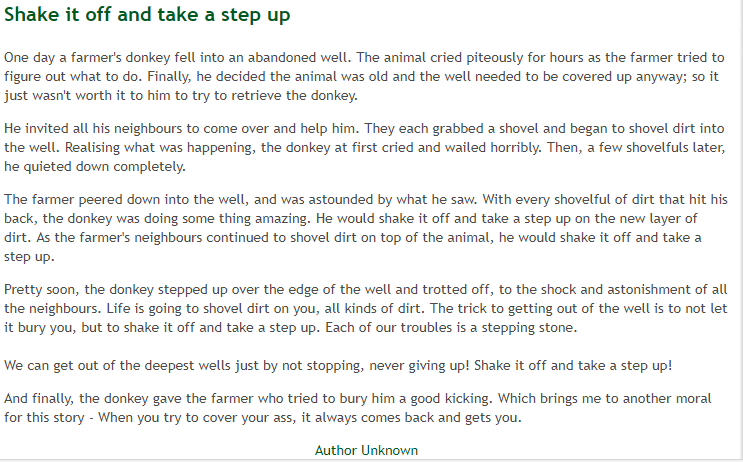743x462 pixels.
Task: Click the phrase 'stepping stone' ending the fourth paragraph
Action: coord(527,328)
